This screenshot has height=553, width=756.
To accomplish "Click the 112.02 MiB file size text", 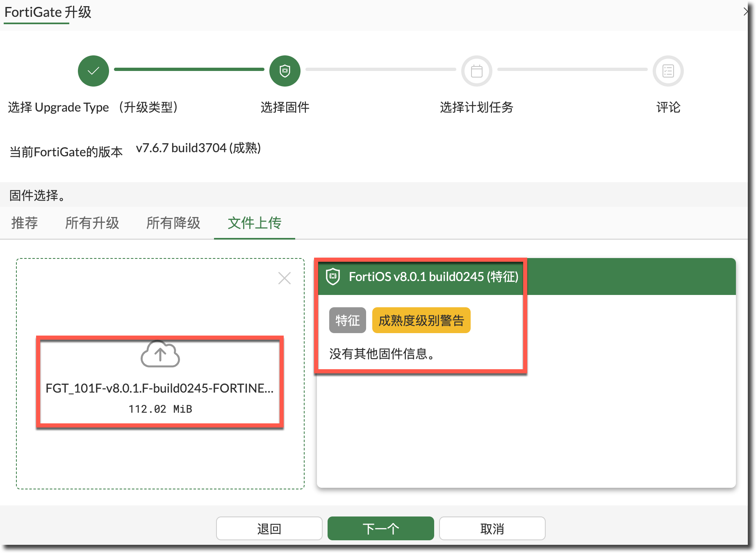I will 160,409.
